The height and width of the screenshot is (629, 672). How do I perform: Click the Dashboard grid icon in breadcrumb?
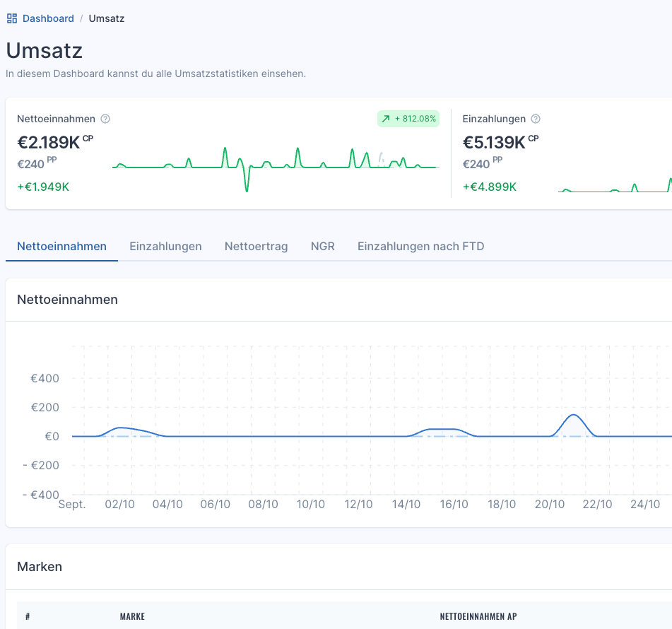12,18
